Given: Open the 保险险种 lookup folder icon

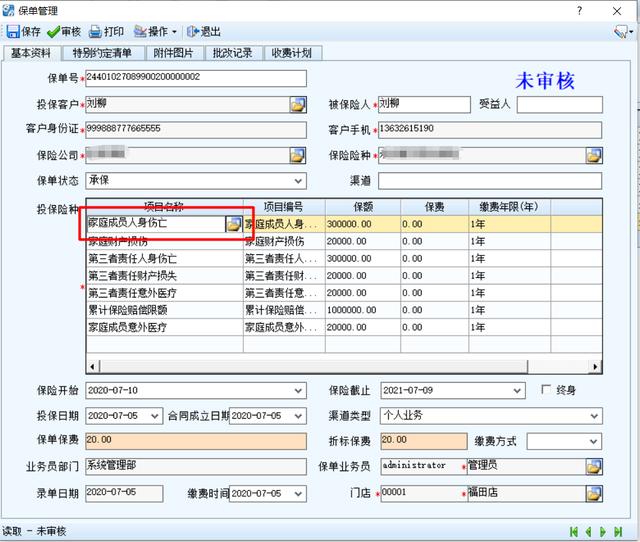Looking at the screenshot, I should [x=594, y=155].
